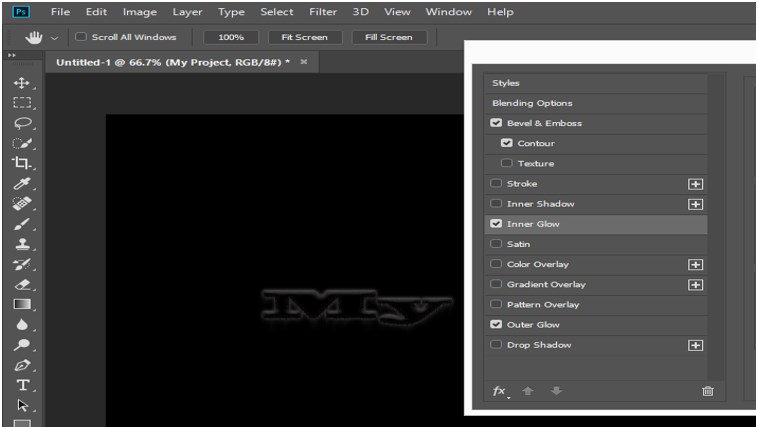Viewport: 758px width, 427px height.
Task: Add another Drop Shadow with plus icon
Action: 695,345
